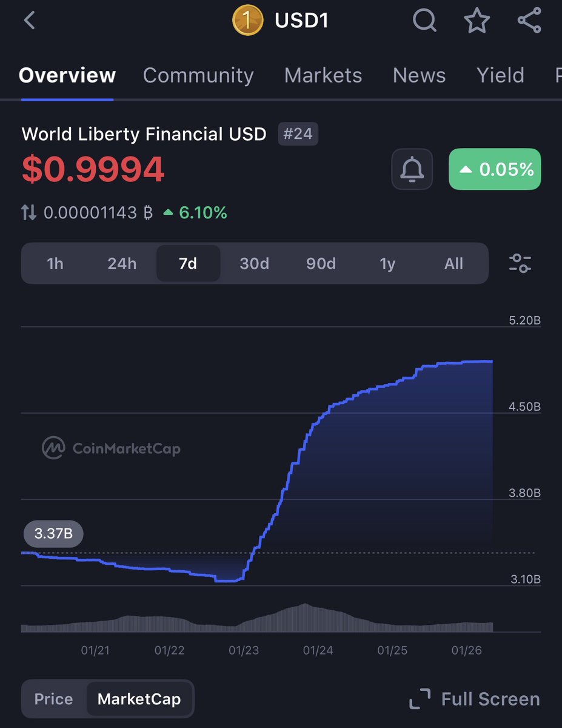562x728 pixels.
Task: Tap the 6.10% BTC change
Action: coord(196,213)
